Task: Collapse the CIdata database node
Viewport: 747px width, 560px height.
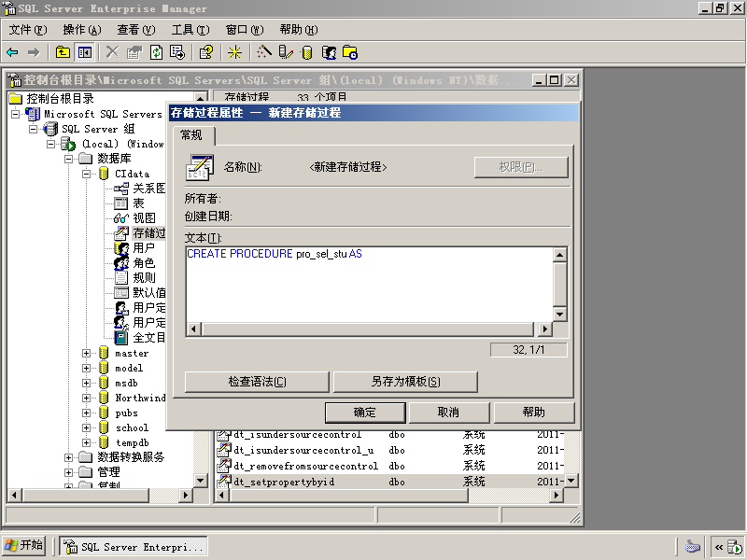Action: (x=86, y=174)
